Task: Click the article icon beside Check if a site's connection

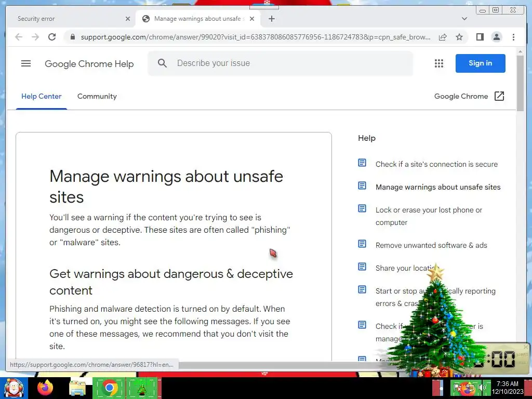Action: tap(362, 163)
